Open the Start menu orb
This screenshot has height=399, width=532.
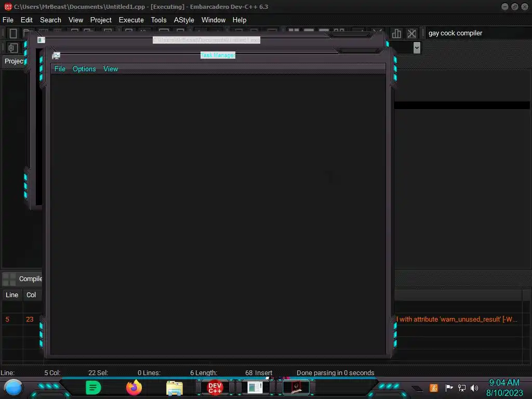pos(14,388)
